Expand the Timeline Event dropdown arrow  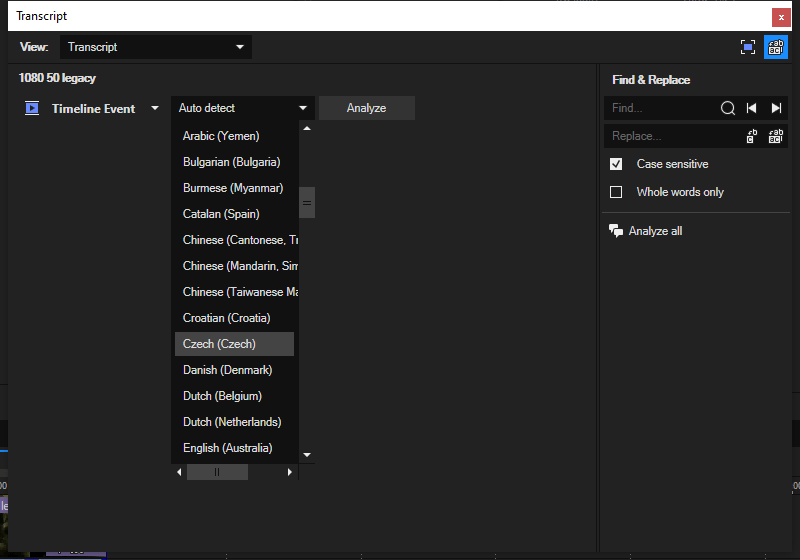155,108
